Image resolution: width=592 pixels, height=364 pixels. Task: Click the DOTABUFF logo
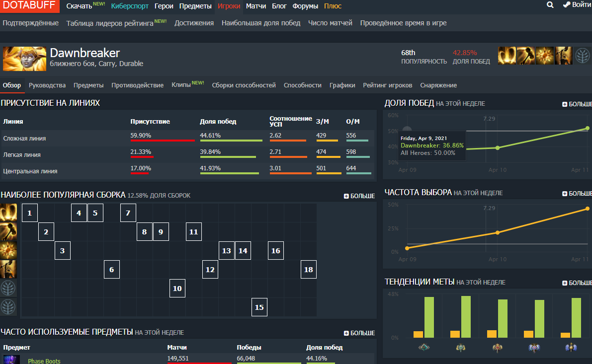click(x=29, y=5)
